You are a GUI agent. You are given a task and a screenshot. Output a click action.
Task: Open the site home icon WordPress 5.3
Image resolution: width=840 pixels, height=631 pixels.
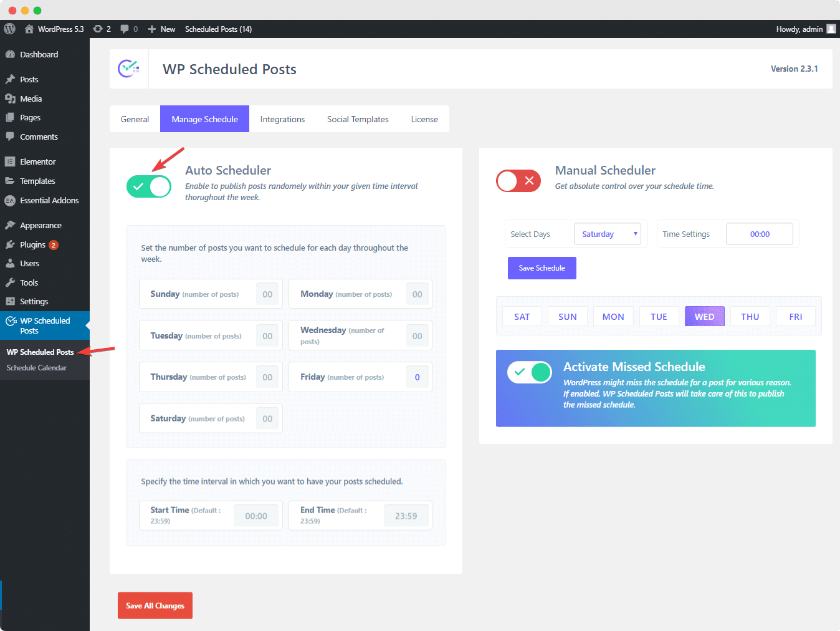[29, 29]
